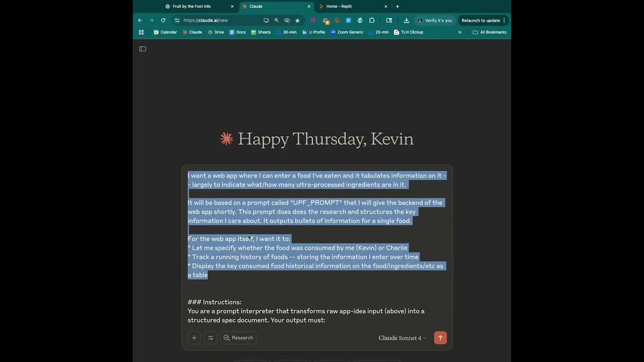Select the Claude browser tab
Screen dimensions: 644x362
276,7
